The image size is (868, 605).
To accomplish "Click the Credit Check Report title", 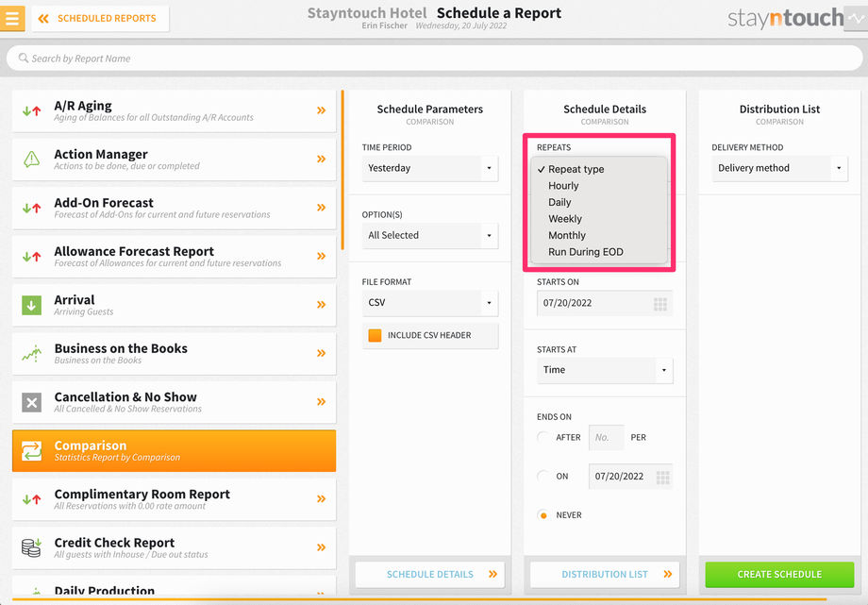I will [x=114, y=543].
